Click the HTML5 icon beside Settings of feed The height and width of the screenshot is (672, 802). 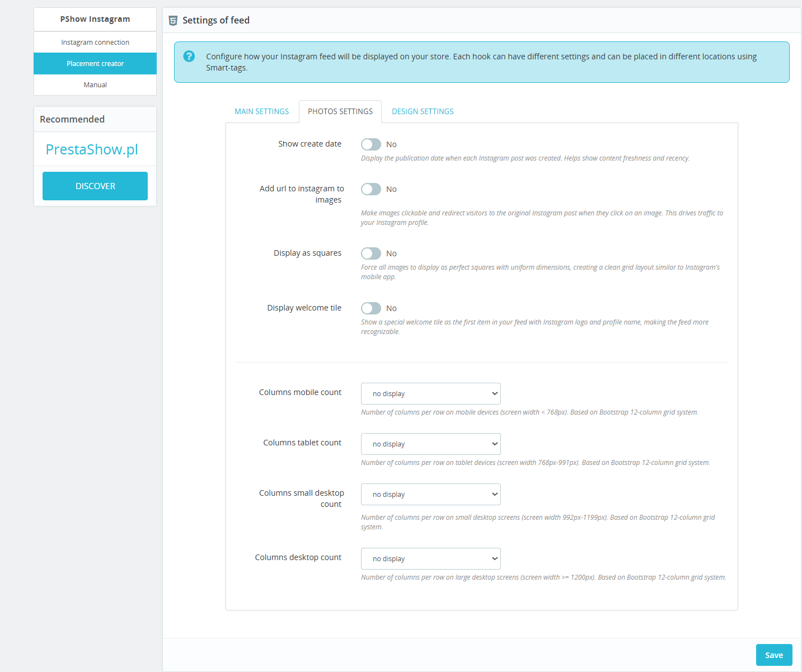click(173, 21)
